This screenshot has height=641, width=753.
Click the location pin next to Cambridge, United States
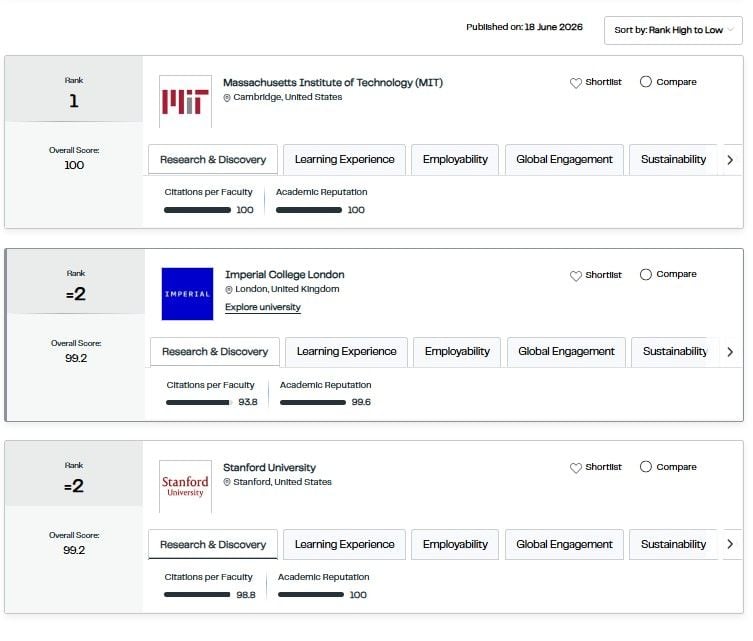[227, 97]
